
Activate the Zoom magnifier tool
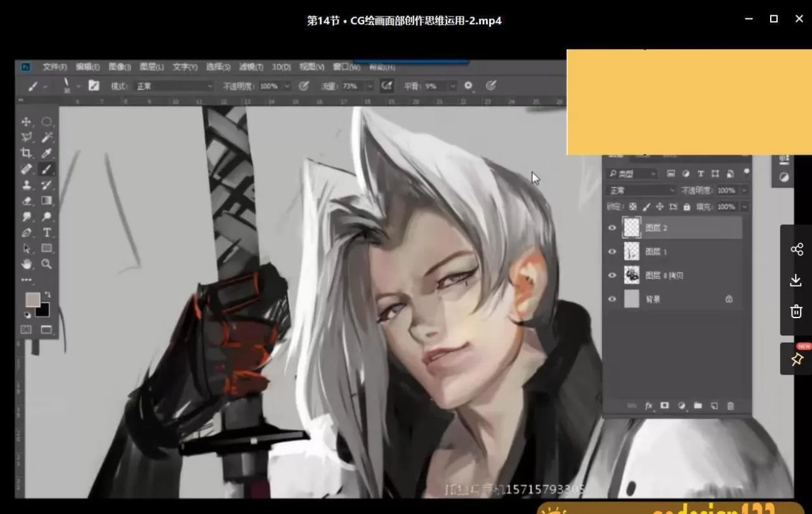coord(46,264)
